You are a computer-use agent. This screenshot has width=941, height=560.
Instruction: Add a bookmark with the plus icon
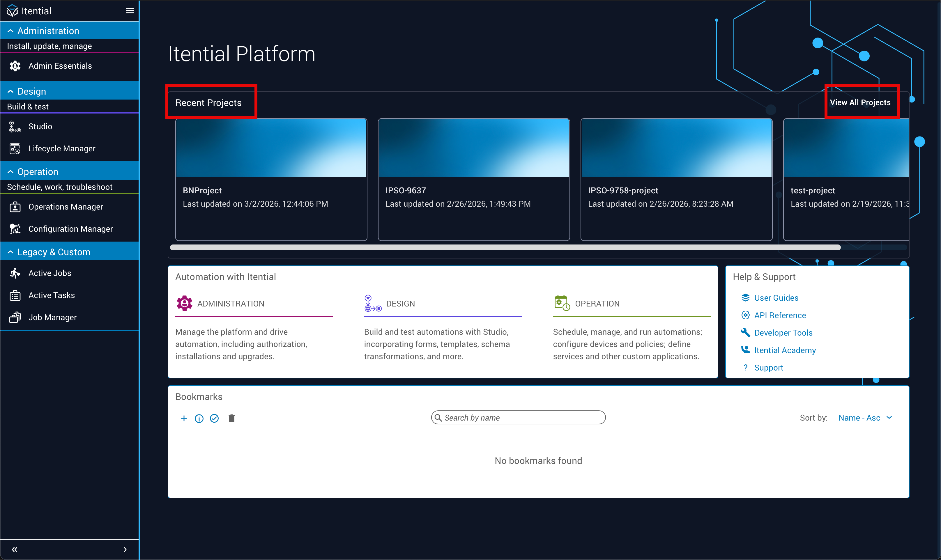184,418
